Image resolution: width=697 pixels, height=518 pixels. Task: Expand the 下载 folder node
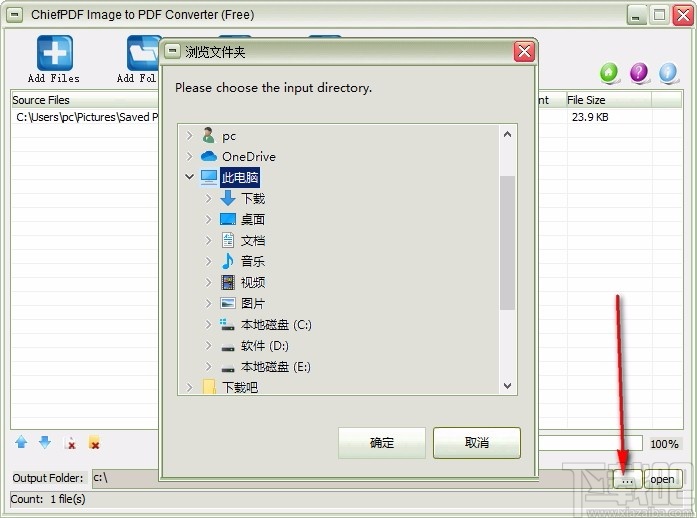208,198
